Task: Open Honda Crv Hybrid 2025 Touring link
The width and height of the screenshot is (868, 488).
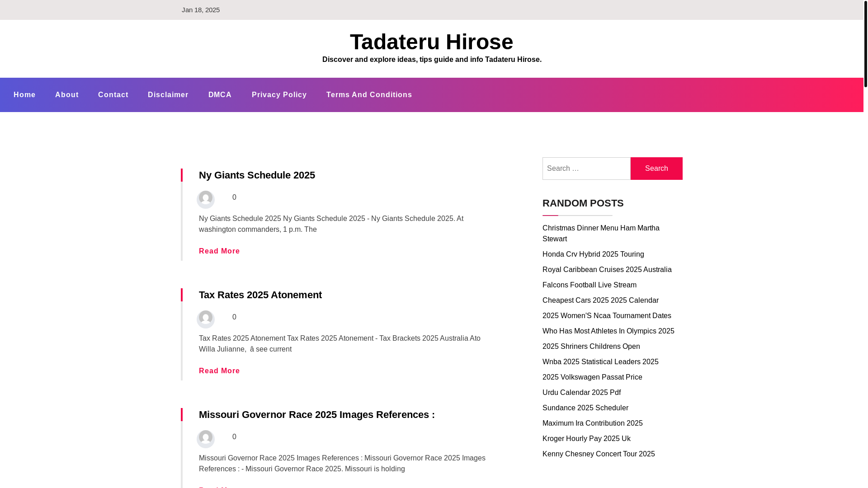Action: pyautogui.click(x=593, y=254)
